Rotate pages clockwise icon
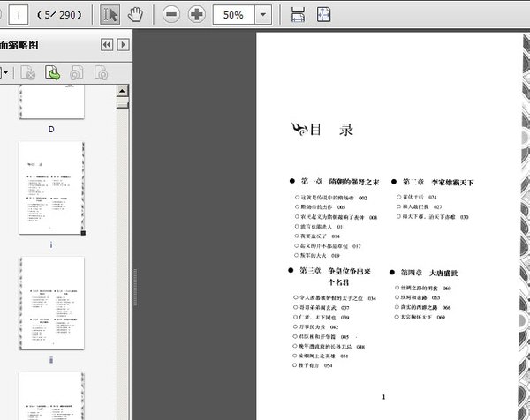 (x=101, y=72)
